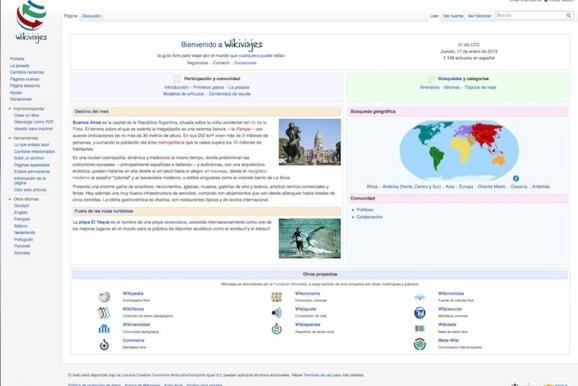Open the Commons project icon
The width and height of the screenshot is (578, 386).
104,344
